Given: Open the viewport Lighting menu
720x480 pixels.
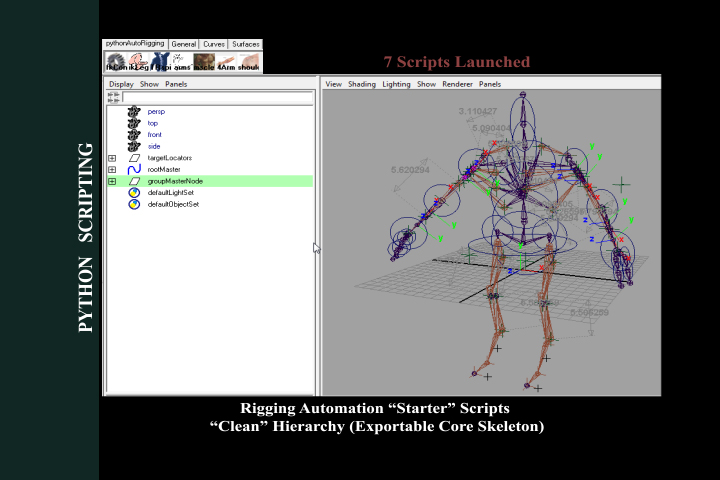Looking at the screenshot, I should 396,84.
